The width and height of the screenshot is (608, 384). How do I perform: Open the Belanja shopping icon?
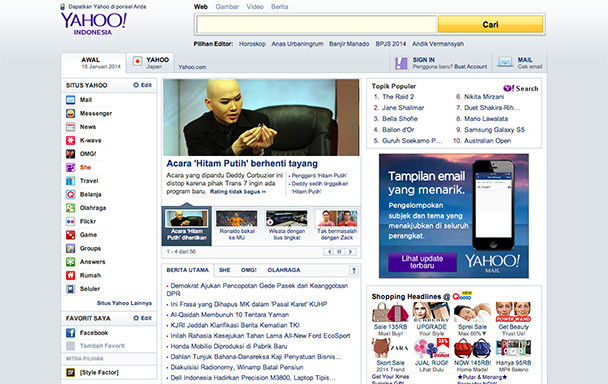coord(71,194)
